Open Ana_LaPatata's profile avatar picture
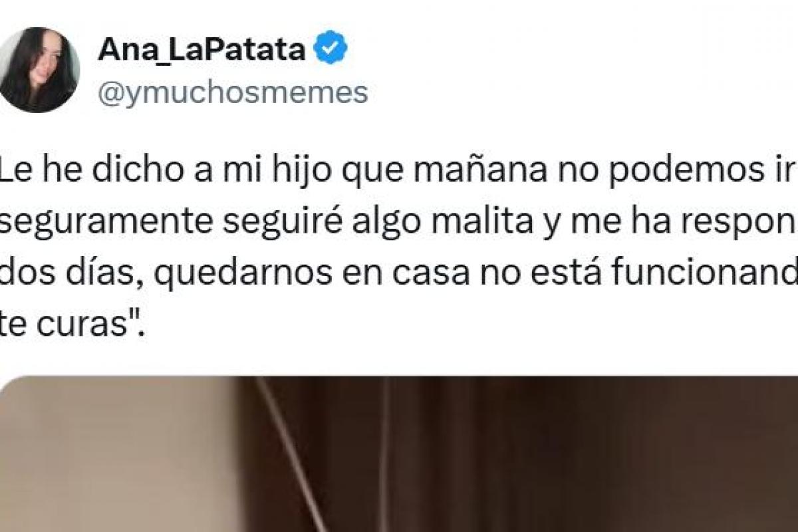This screenshot has width=798, height=532. tap(39, 70)
